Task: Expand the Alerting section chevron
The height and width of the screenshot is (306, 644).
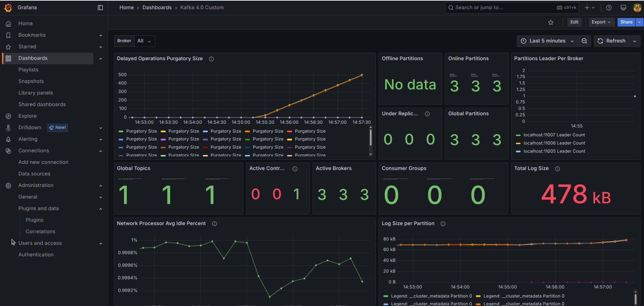Action: (101, 139)
